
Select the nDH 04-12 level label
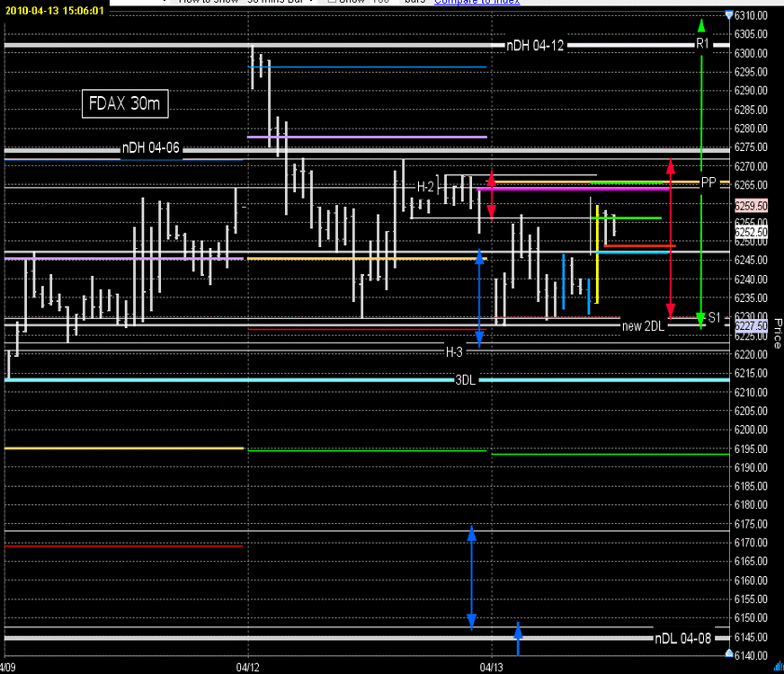click(x=535, y=46)
